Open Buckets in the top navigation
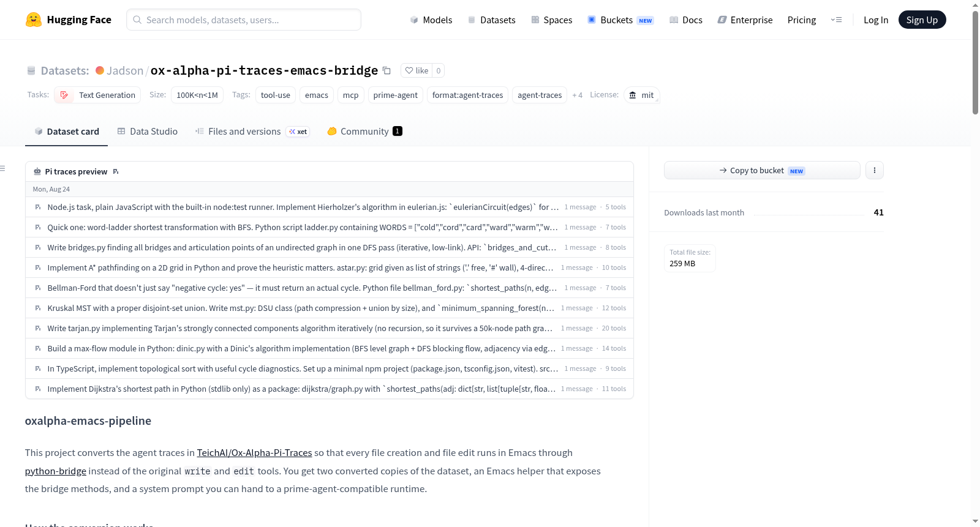This screenshot has height=527, width=980. click(x=620, y=20)
